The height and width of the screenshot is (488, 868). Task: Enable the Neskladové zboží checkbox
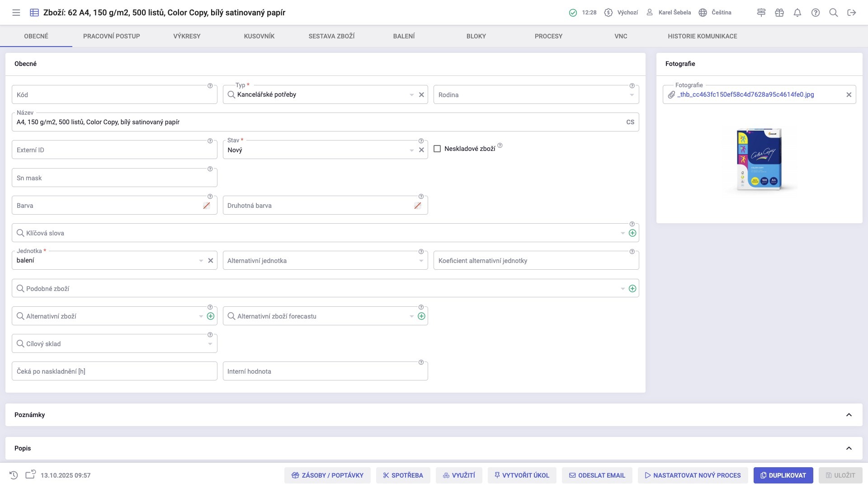(x=437, y=149)
